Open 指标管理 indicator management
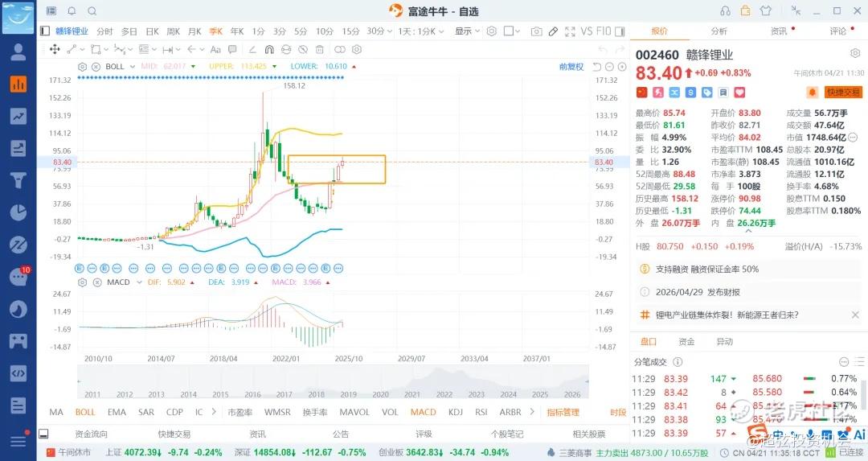The width and height of the screenshot is (868, 461). click(563, 412)
